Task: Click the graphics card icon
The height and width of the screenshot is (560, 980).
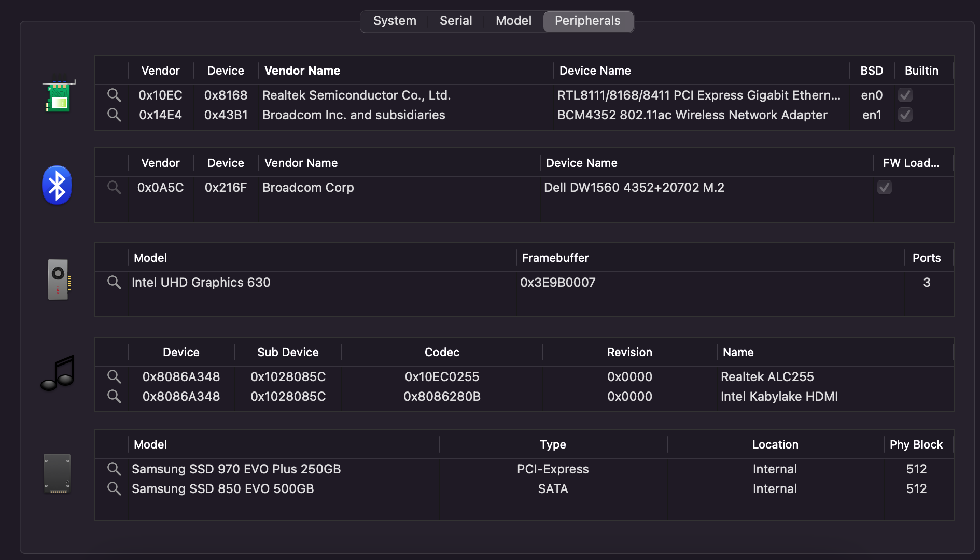Action: pos(59,279)
